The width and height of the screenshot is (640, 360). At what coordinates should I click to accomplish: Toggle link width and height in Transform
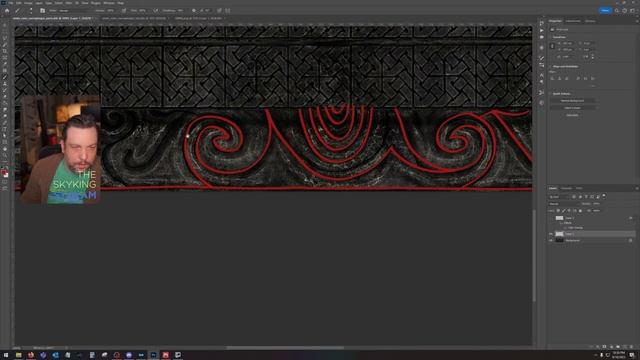pyautogui.click(x=552, y=46)
